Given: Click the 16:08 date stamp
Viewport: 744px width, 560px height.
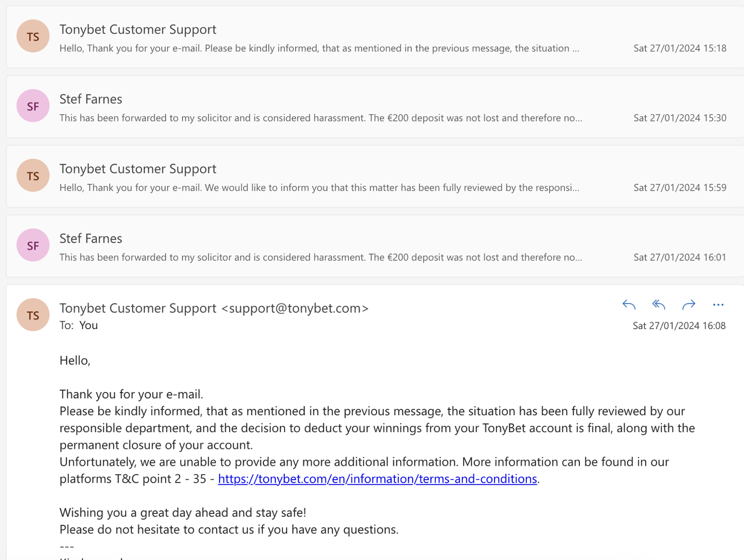Looking at the screenshot, I should click(x=679, y=326).
